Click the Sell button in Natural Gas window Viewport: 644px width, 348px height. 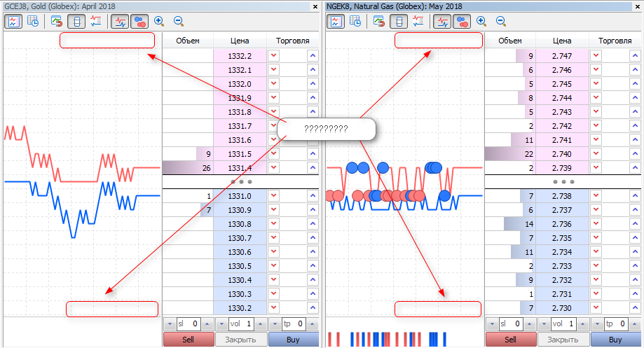511,340
